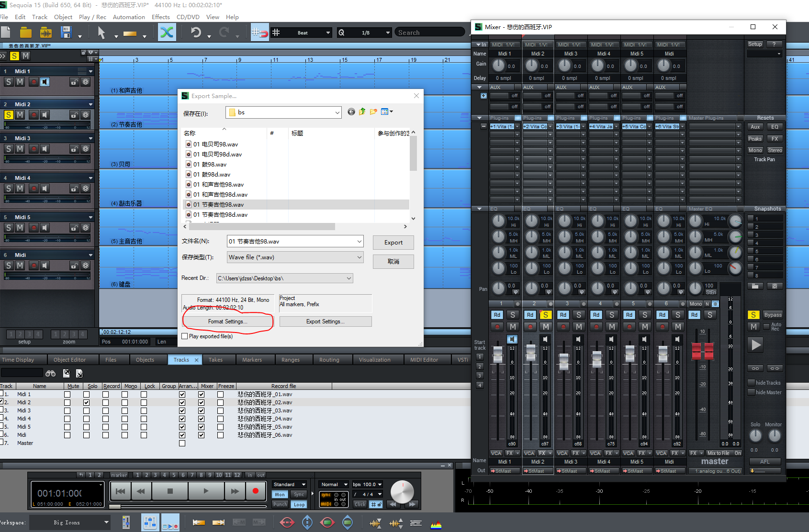Viewport: 809px width, 532px height.
Task: Go up one folder level in the Export dialog
Action: pyautogui.click(x=362, y=112)
